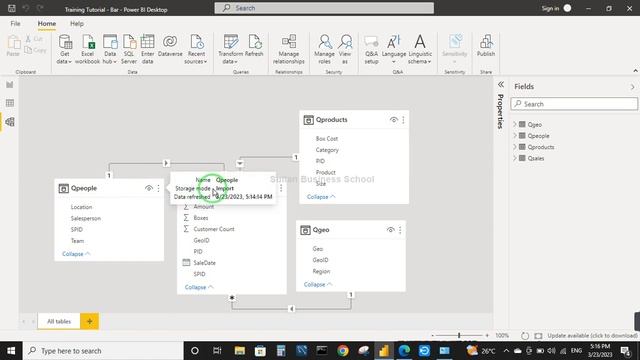Image resolution: width=640 pixels, height=360 pixels.
Task: Expand Qsales in Fields pane
Action: [515, 158]
